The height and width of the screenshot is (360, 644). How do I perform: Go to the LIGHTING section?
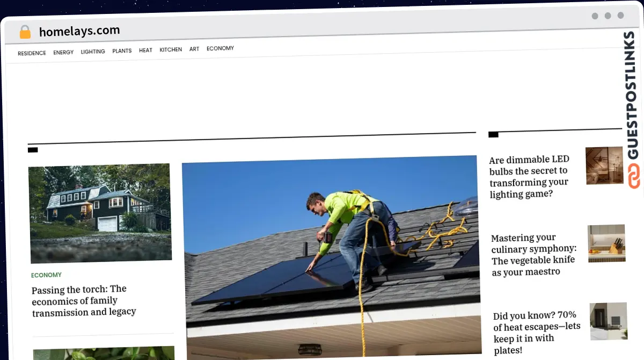(x=93, y=52)
